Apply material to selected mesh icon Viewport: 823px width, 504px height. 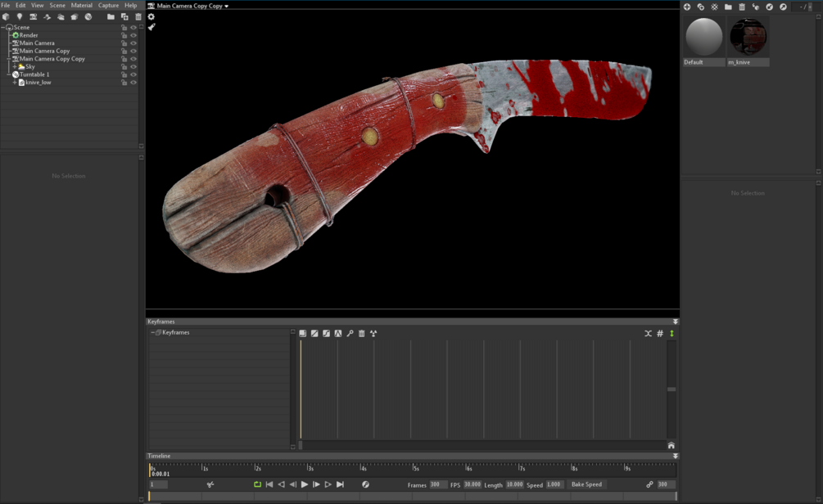(x=755, y=7)
